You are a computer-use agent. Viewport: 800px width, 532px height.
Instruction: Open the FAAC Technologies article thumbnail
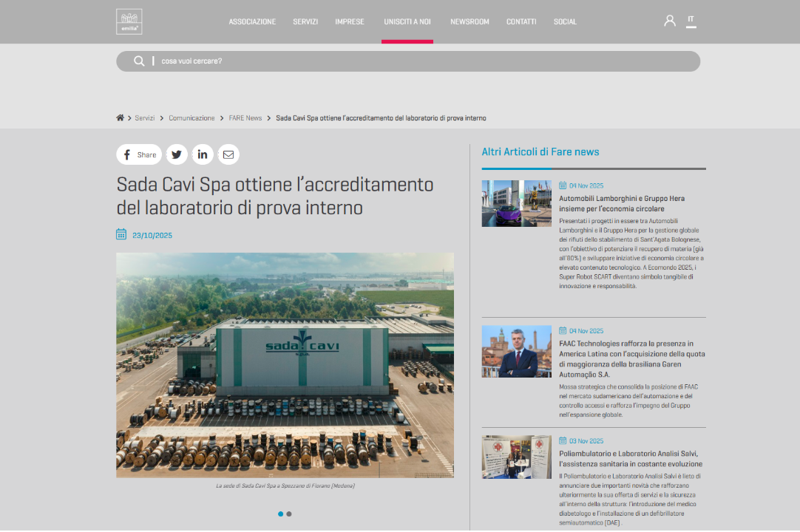516,352
